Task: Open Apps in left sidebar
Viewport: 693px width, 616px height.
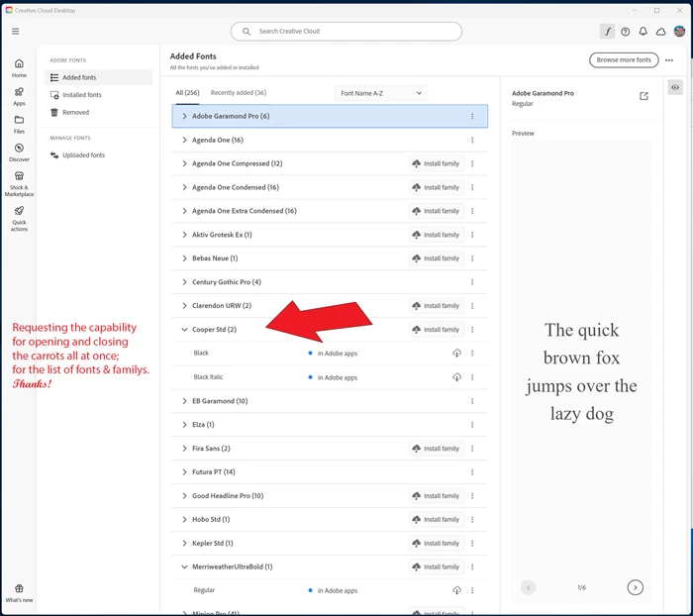Action: pos(19,96)
